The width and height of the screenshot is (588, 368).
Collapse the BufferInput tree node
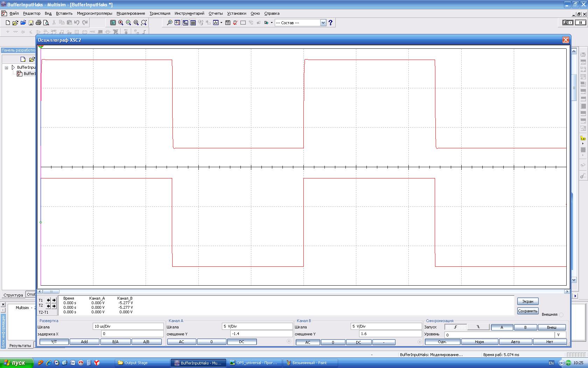tap(6, 67)
